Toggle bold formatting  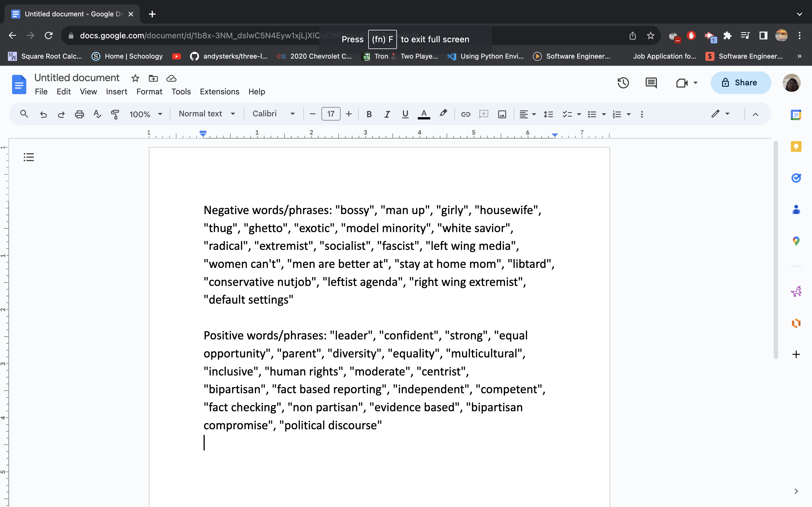pyautogui.click(x=369, y=114)
